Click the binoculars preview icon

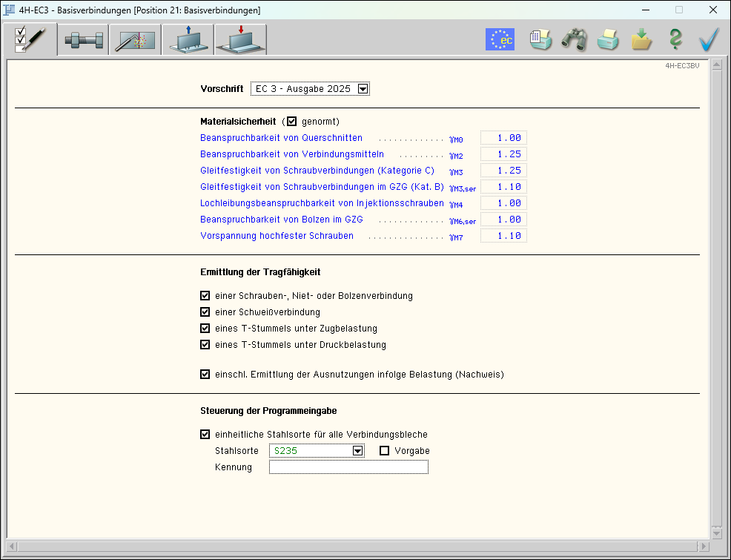click(x=575, y=39)
